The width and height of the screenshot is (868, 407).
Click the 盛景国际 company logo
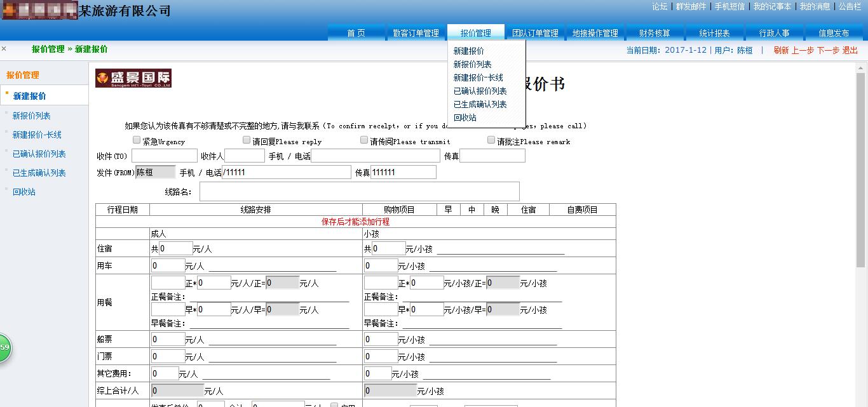(133, 78)
